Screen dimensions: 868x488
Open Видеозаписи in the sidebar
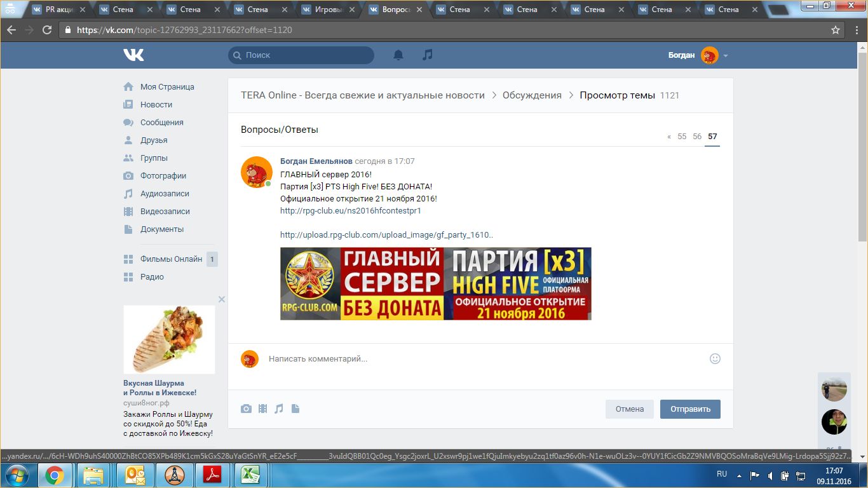tap(165, 212)
